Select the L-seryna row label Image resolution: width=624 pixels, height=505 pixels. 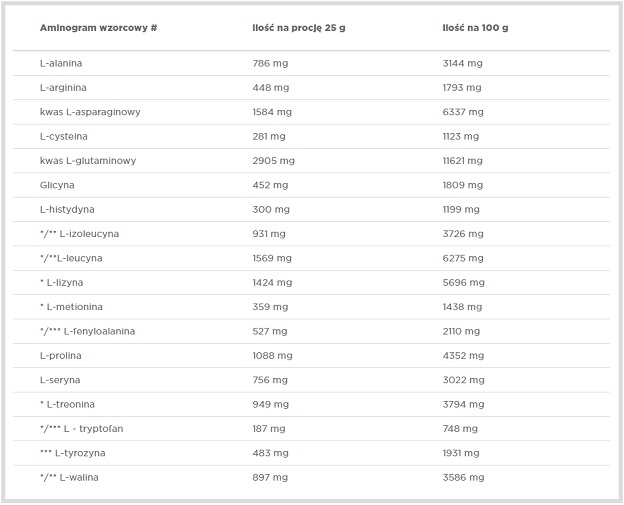coord(60,380)
